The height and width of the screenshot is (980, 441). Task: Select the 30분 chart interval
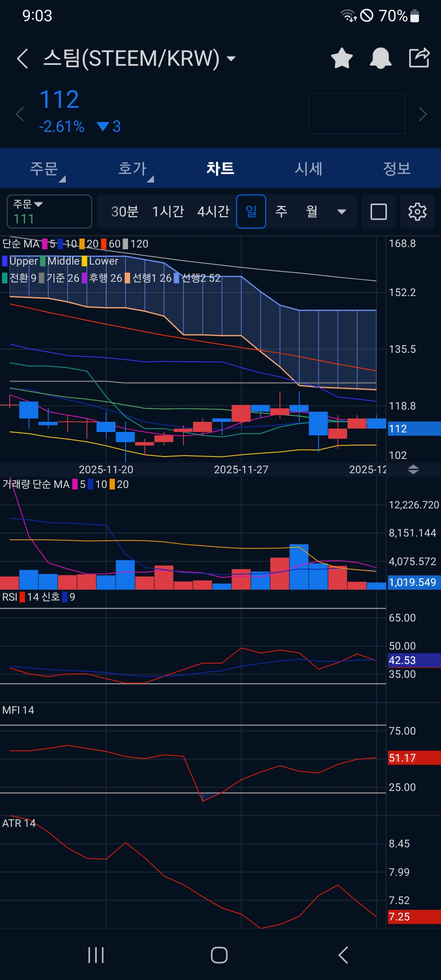(125, 212)
